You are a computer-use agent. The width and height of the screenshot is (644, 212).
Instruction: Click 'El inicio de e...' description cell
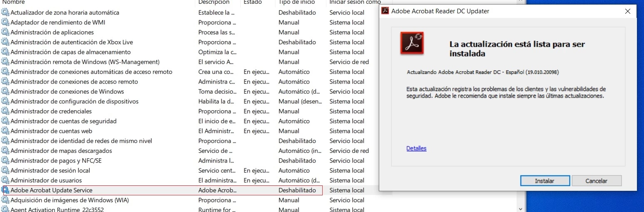click(217, 121)
